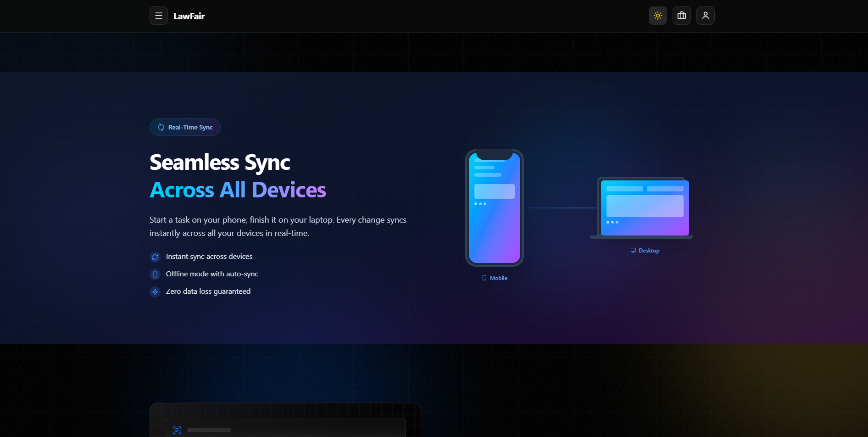Click the 'Across All Devices' gradient heading

(x=238, y=190)
